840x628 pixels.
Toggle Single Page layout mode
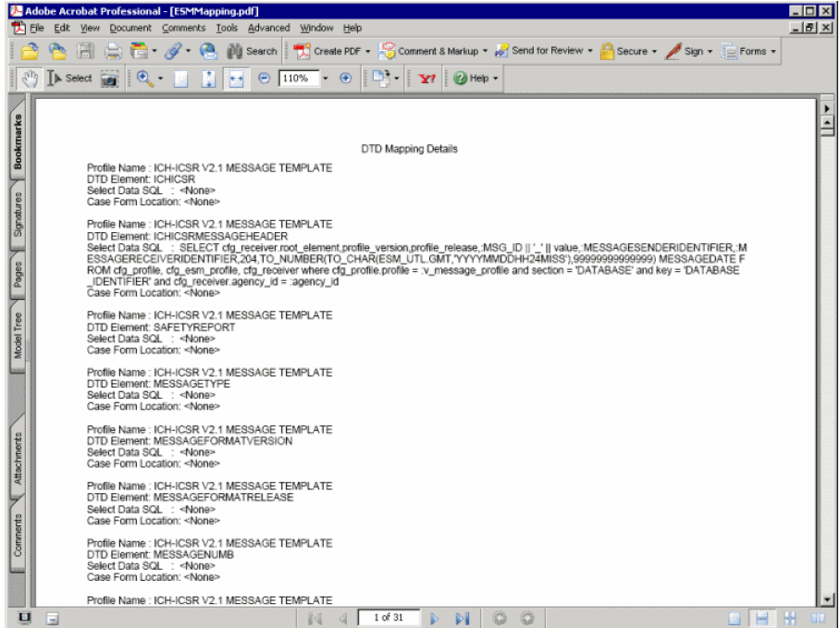[735, 618]
